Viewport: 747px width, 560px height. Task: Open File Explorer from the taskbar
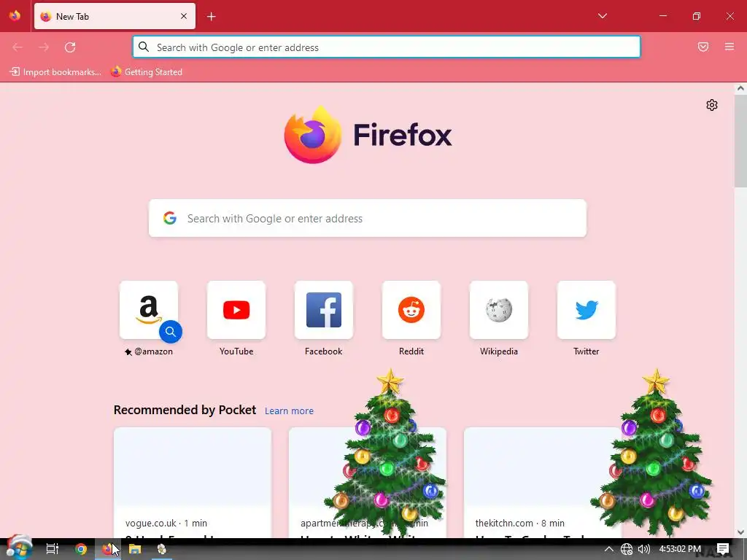135,549
